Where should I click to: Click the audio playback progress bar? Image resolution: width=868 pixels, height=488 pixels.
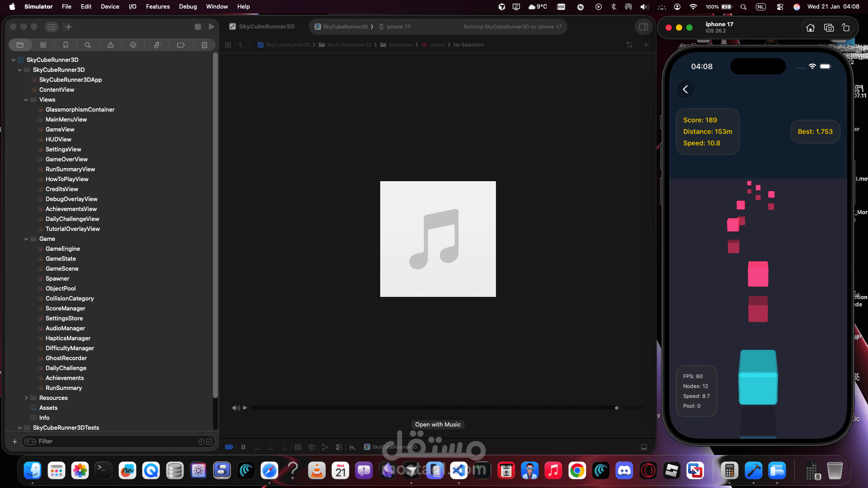tap(434, 408)
